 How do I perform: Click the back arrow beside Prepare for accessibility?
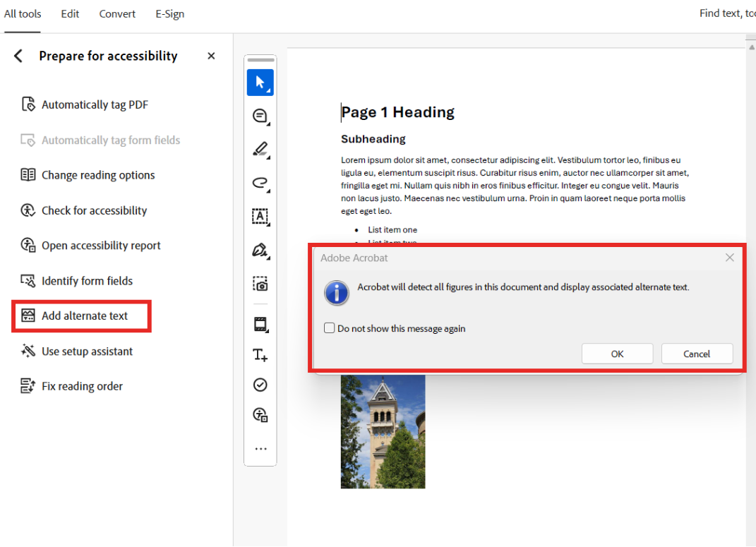coord(18,56)
